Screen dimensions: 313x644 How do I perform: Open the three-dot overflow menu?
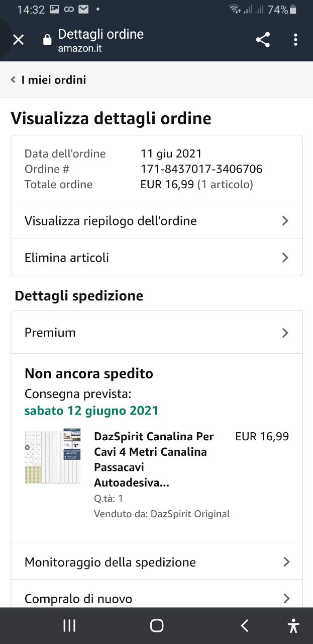click(x=295, y=40)
